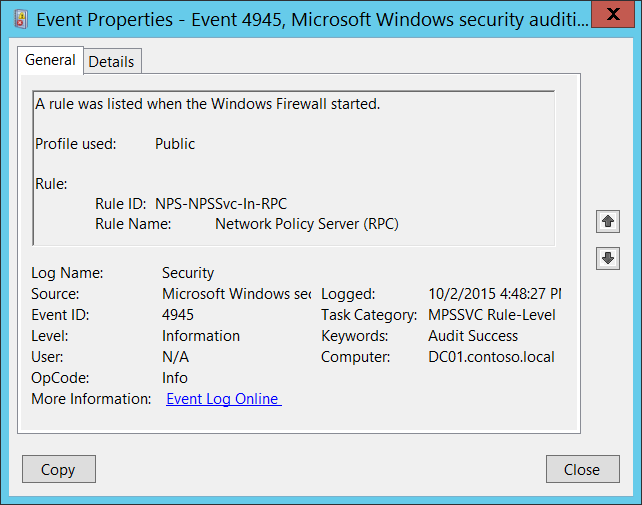
Task: Click the Computer value DC01.contoso.local
Action: [x=491, y=357]
